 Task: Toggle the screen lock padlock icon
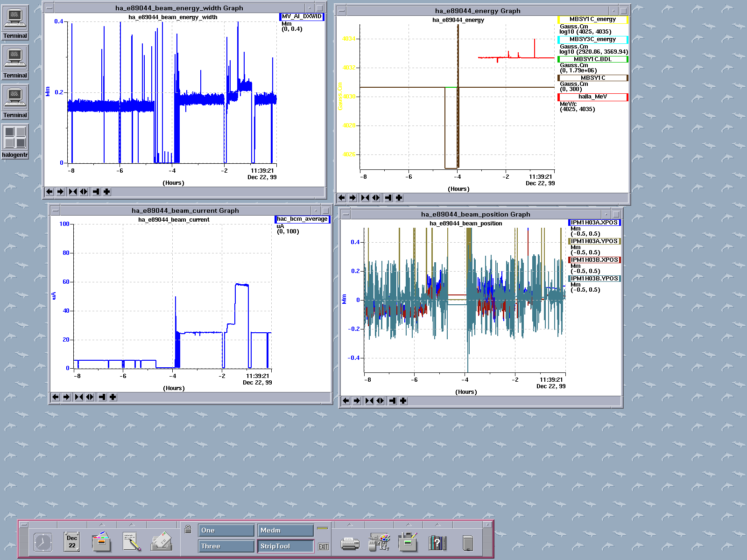(x=188, y=529)
